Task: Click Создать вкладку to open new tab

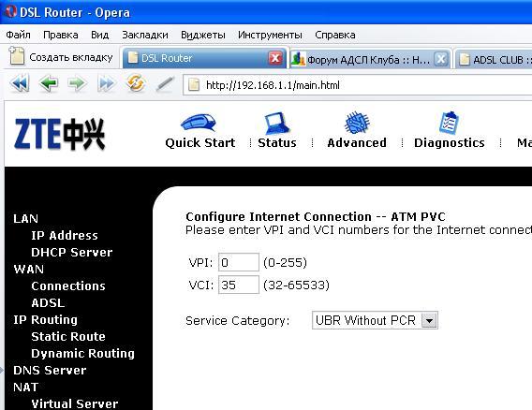Action: [x=61, y=57]
